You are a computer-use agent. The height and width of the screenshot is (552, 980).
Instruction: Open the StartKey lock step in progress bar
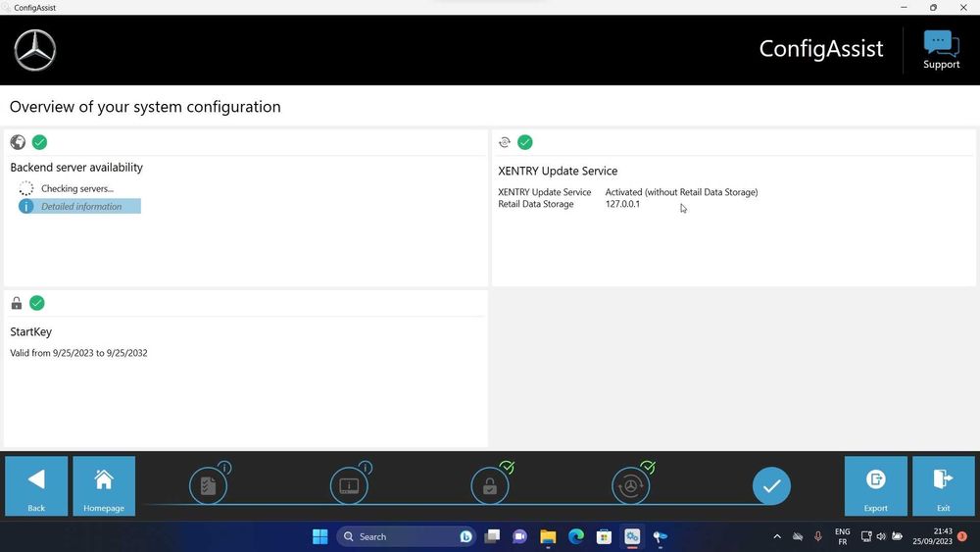click(490, 485)
